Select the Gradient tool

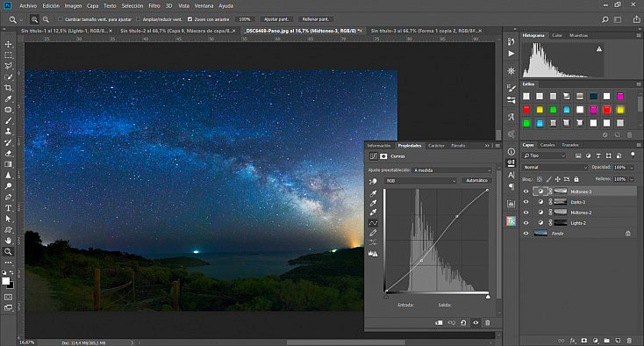[x=8, y=164]
